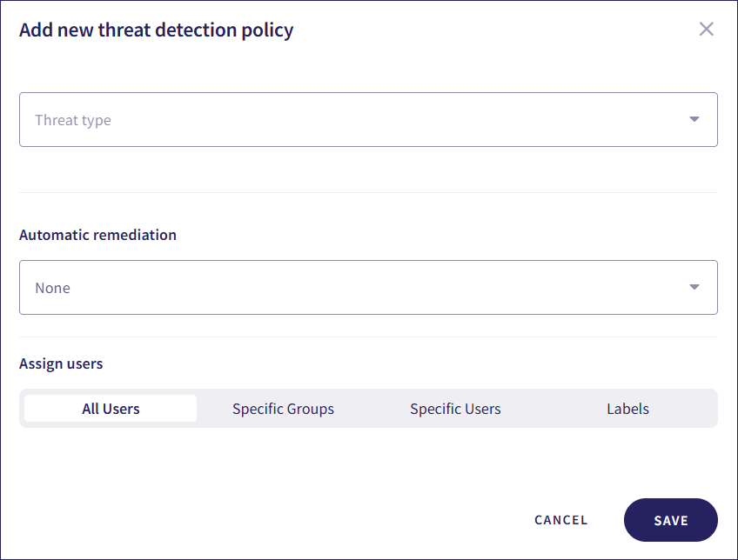Viewport: 738px width, 560px height.
Task: Click the Threat type input field
Action: point(348,119)
